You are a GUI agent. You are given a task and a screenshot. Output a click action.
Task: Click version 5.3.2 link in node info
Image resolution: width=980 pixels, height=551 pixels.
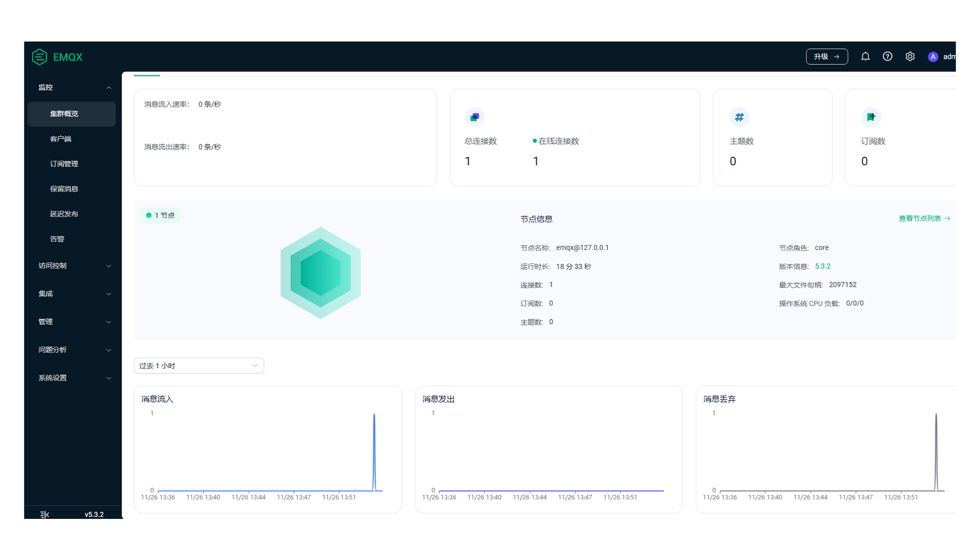coord(822,266)
